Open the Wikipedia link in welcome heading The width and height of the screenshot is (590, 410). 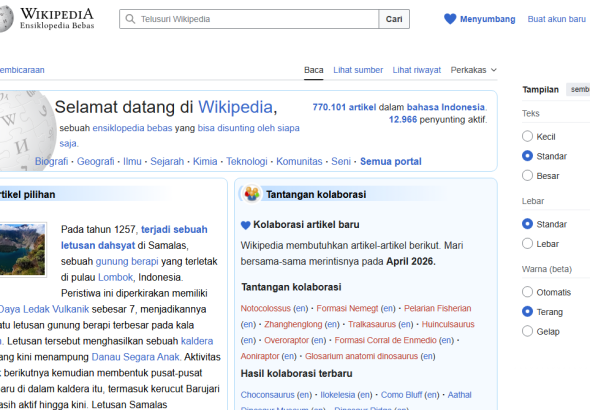(x=235, y=107)
